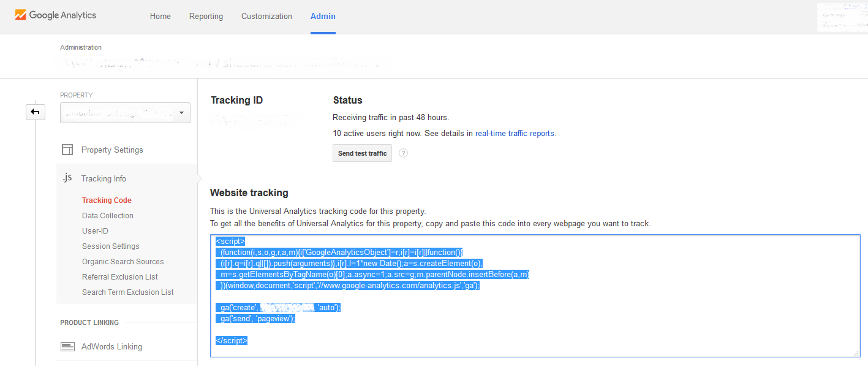Click the PROPERTY label above the dropdown
Image resolution: width=868 pixels, height=366 pixels.
point(77,96)
